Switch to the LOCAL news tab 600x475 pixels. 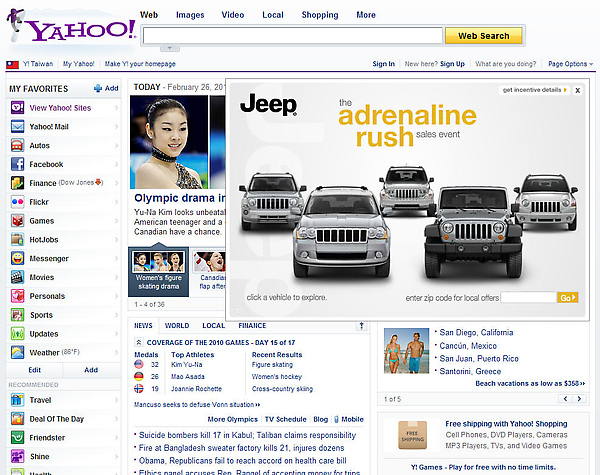click(214, 326)
